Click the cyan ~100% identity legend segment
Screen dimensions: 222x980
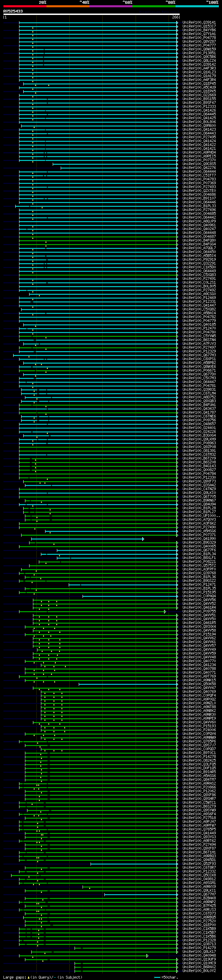[x=197, y=7]
